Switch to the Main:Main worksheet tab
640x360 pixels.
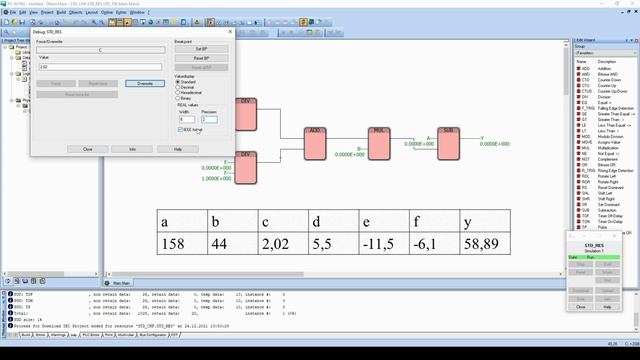[118, 283]
